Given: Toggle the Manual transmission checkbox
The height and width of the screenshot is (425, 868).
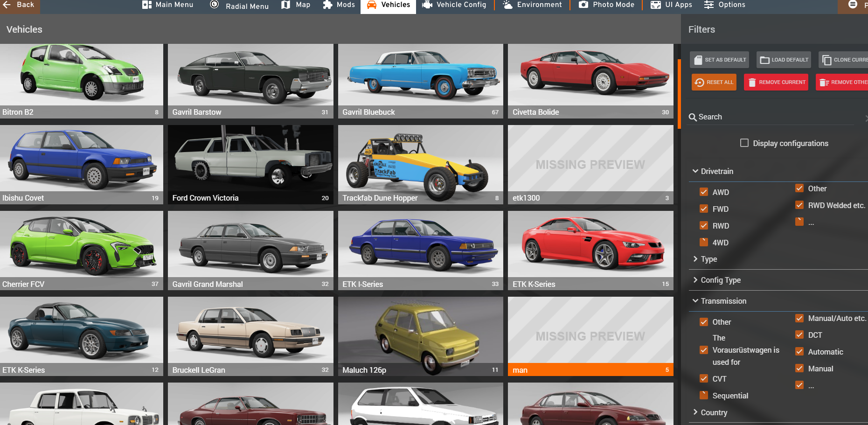Looking at the screenshot, I should [x=799, y=368].
